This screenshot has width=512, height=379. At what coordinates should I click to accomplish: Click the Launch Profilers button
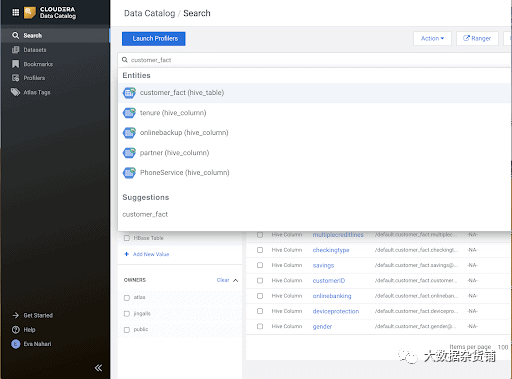[x=154, y=39]
